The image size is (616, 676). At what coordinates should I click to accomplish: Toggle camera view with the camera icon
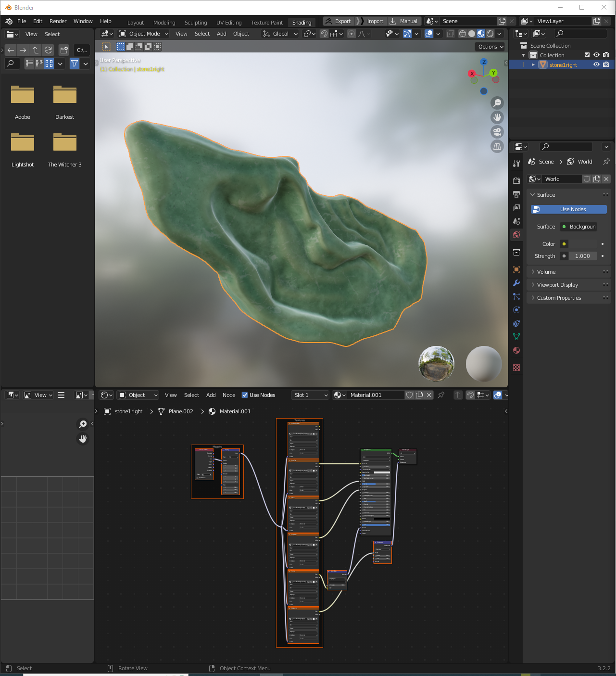[497, 132]
